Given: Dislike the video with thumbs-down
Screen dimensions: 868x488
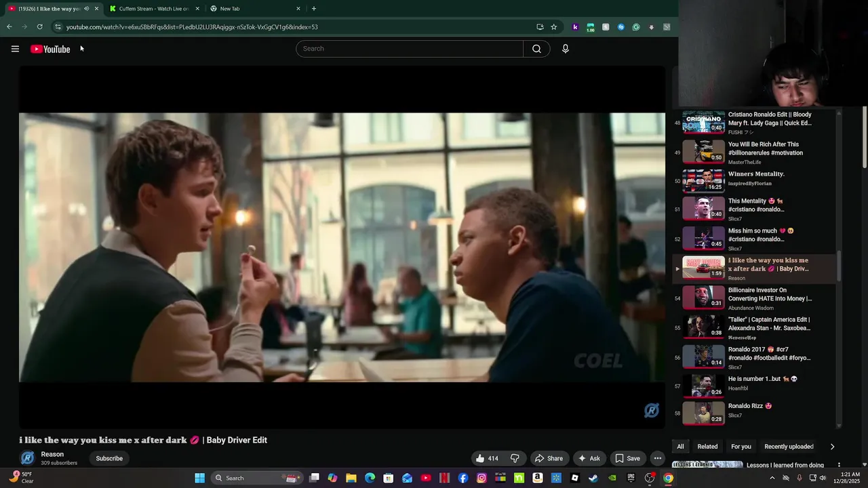Looking at the screenshot, I should (x=515, y=458).
